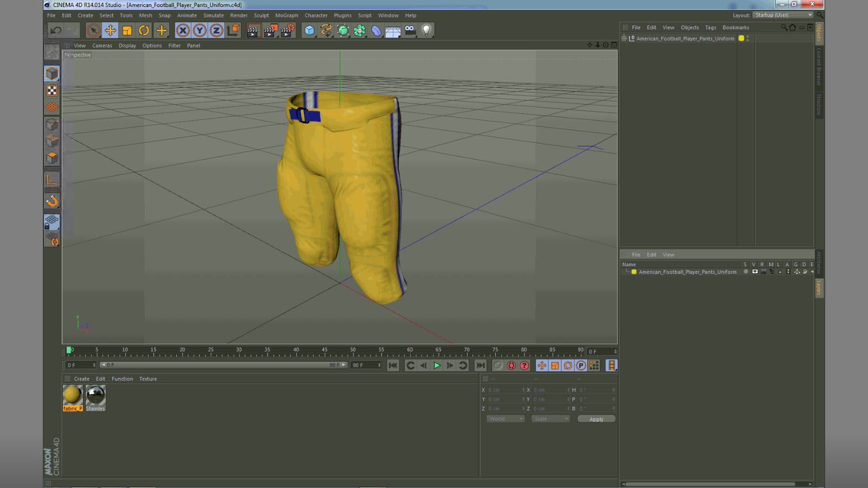
Task: Click the NURBS generator icon
Action: [343, 30]
